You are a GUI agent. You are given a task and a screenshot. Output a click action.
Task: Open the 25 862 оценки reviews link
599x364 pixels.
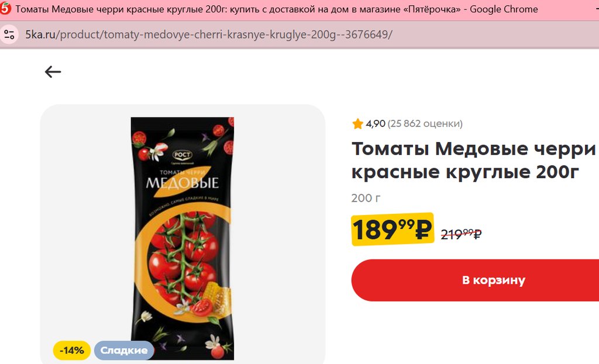click(425, 124)
